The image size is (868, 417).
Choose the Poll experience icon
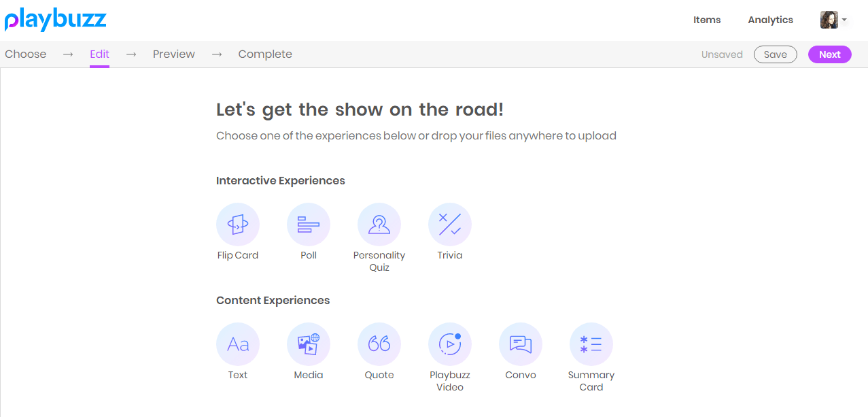[x=309, y=224]
